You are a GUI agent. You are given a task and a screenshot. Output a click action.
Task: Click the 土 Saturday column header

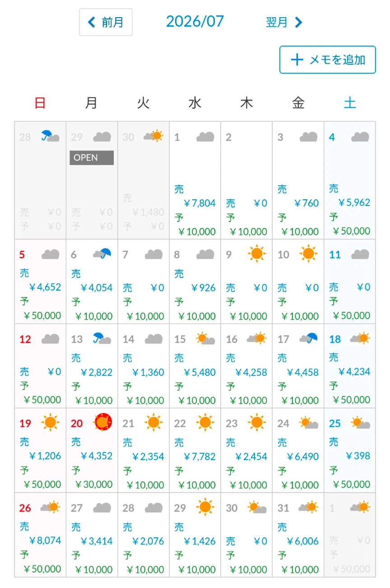[350, 103]
